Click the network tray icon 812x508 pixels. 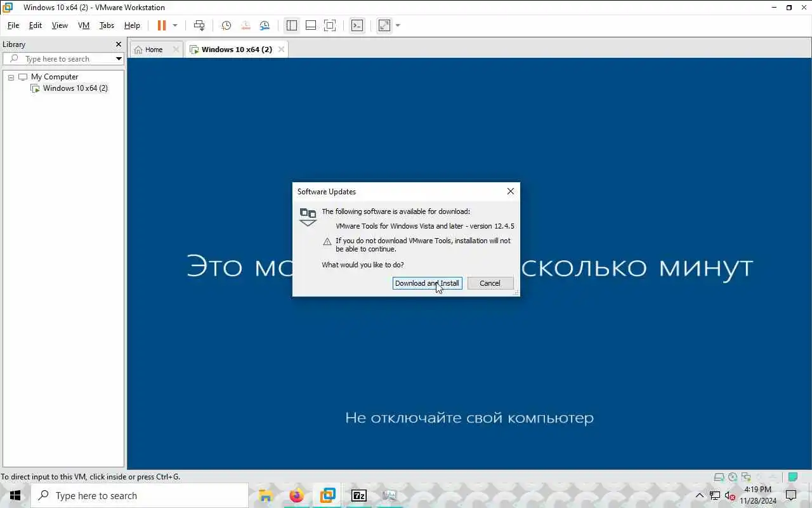715,495
